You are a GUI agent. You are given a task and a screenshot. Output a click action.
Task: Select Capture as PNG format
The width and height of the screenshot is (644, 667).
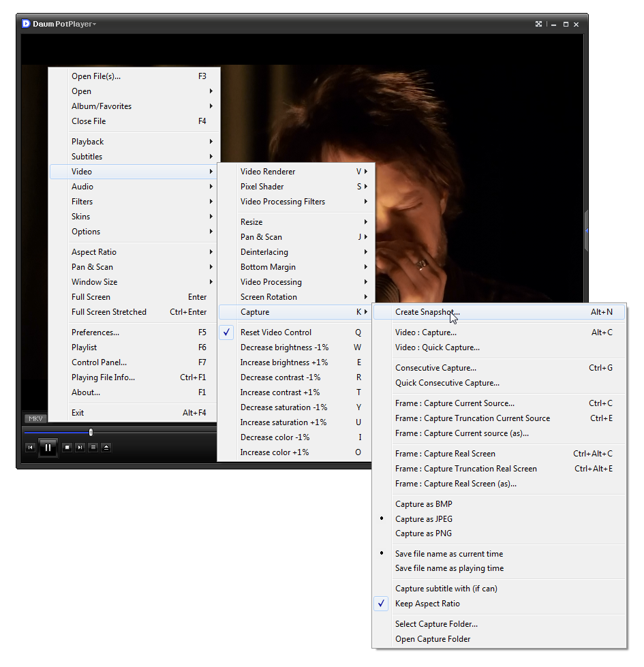pos(423,533)
